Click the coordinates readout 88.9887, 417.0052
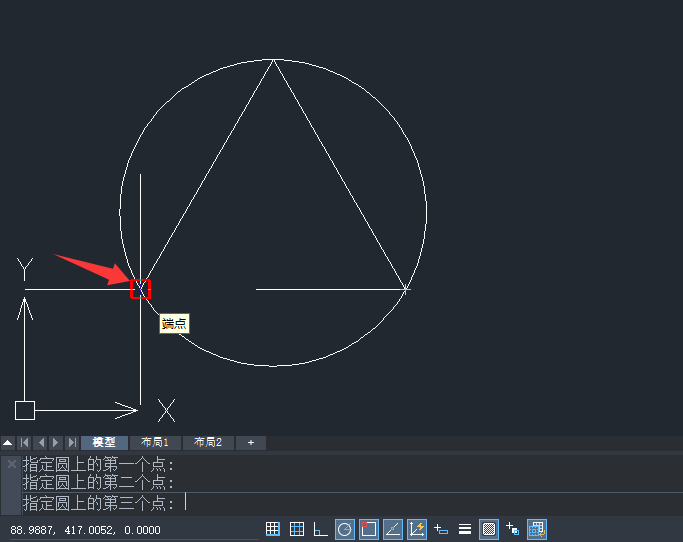Image resolution: width=683 pixels, height=542 pixels. pos(85,530)
